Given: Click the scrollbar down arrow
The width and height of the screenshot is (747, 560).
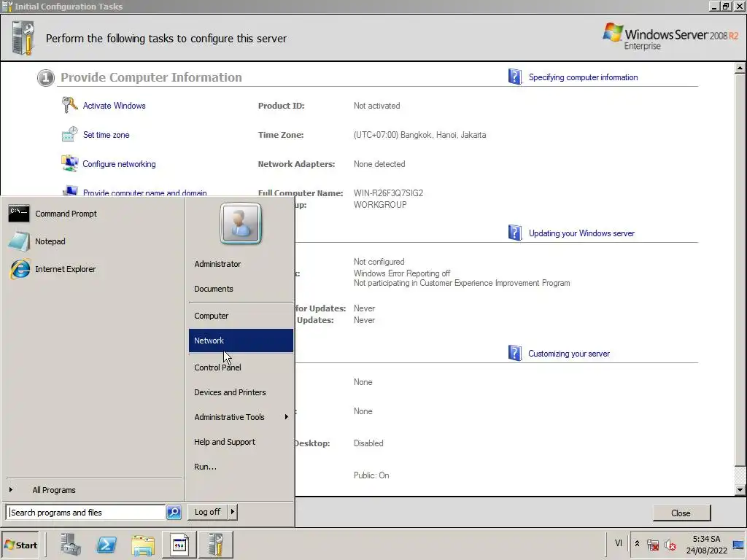Looking at the screenshot, I should tap(740, 489).
